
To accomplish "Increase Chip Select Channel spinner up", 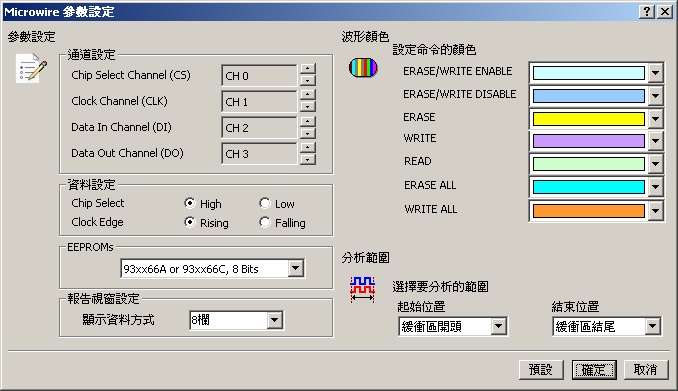I will [307, 69].
